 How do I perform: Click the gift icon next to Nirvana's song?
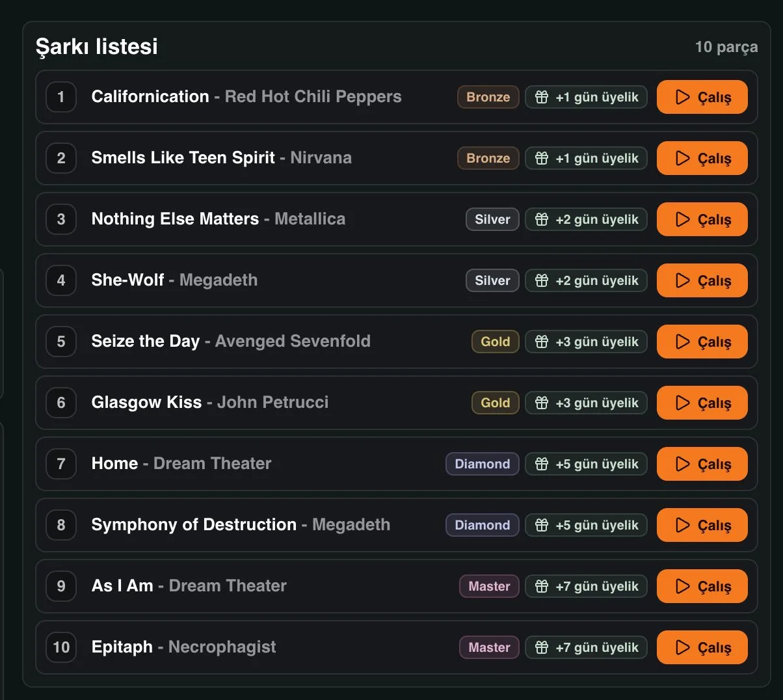click(542, 158)
